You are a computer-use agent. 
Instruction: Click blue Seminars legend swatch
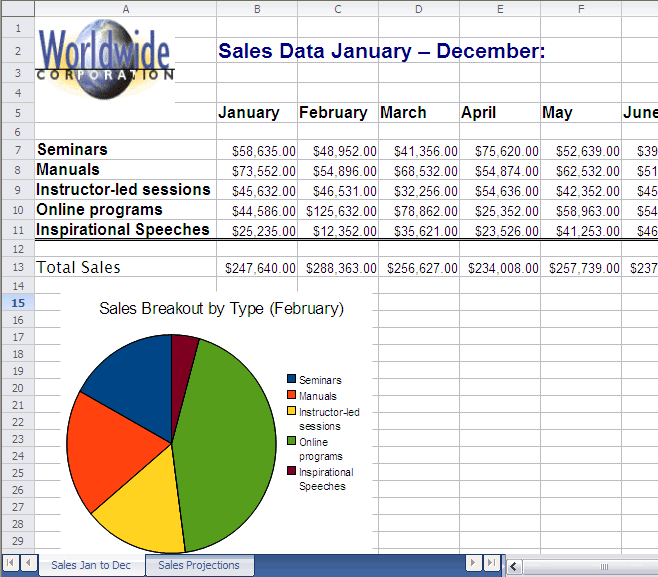tap(291, 379)
